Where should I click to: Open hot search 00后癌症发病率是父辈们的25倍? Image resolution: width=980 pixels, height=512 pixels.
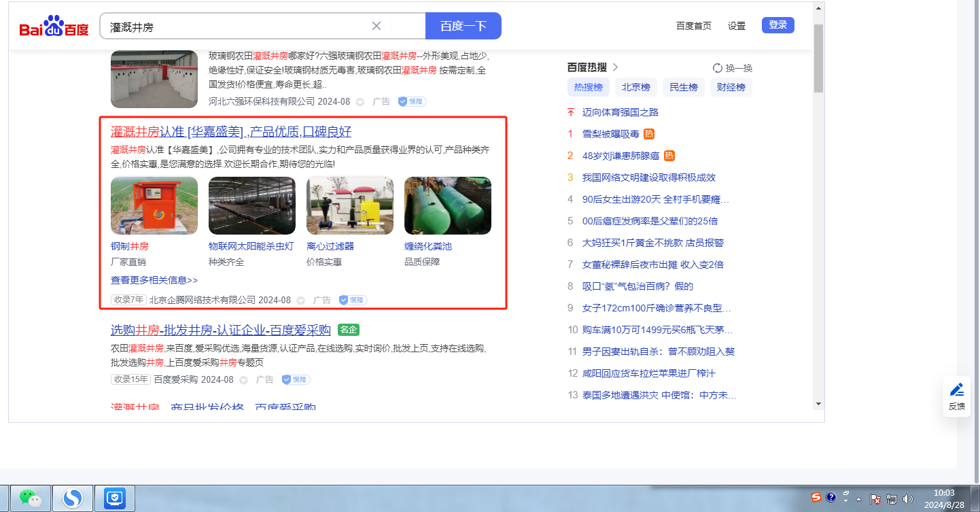[x=650, y=221]
